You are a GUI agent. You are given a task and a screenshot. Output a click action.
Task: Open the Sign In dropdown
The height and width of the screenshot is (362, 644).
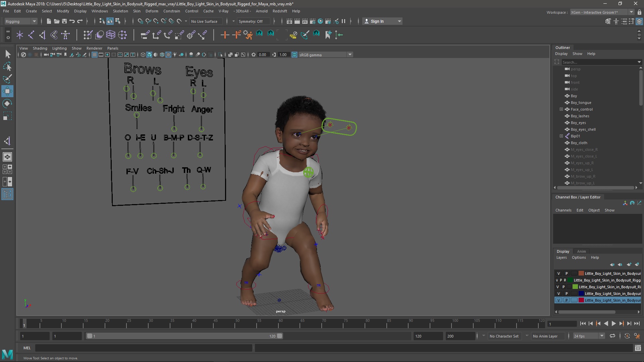click(x=383, y=21)
